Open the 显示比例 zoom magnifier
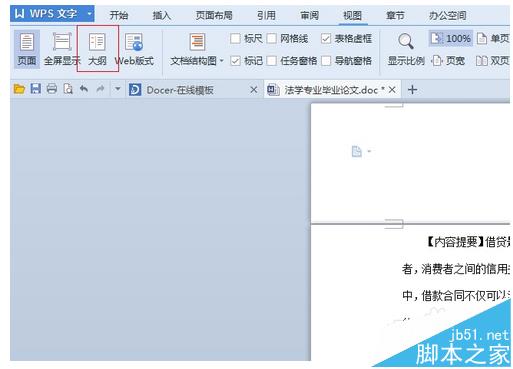This screenshot has height=369, width=513. pyautogui.click(x=406, y=42)
